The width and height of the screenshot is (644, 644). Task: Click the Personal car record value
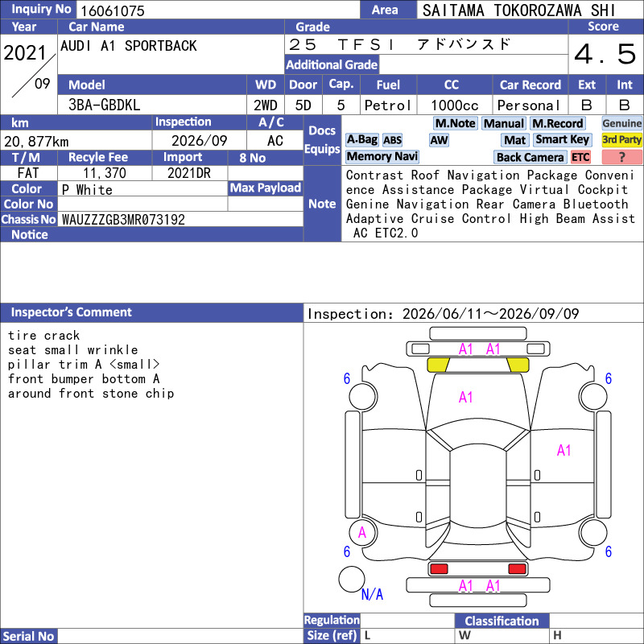529,105
